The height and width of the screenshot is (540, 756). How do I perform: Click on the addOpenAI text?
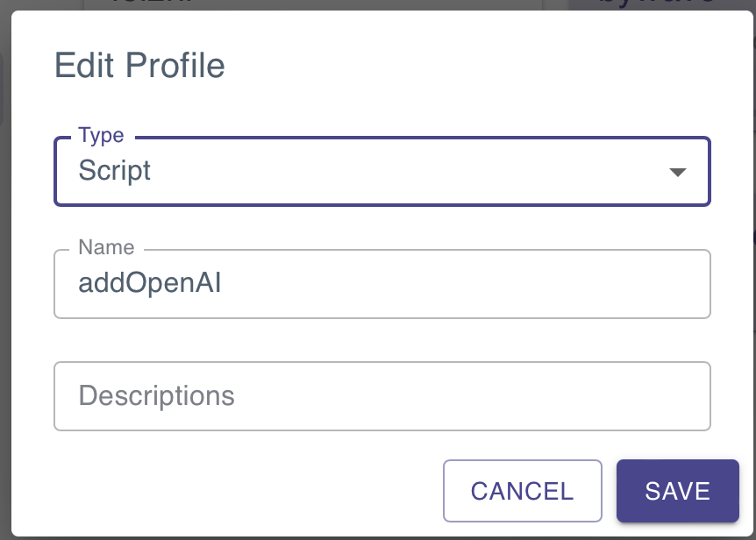point(149,283)
